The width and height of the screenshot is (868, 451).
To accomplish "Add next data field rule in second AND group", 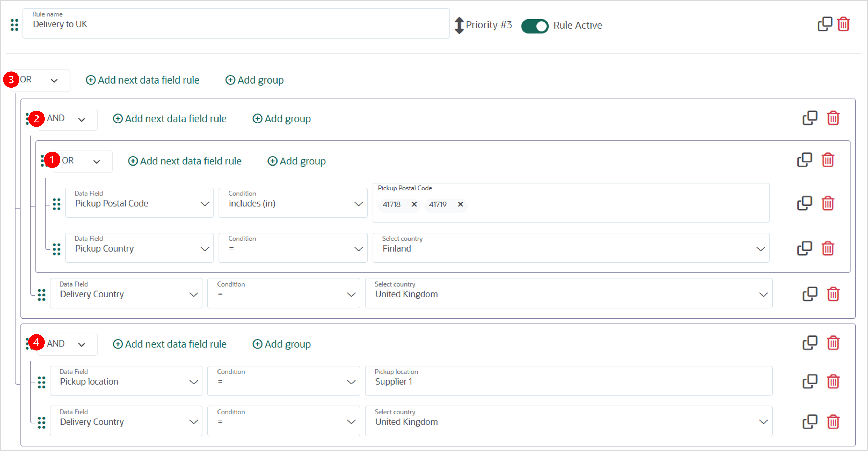I will click(x=170, y=344).
